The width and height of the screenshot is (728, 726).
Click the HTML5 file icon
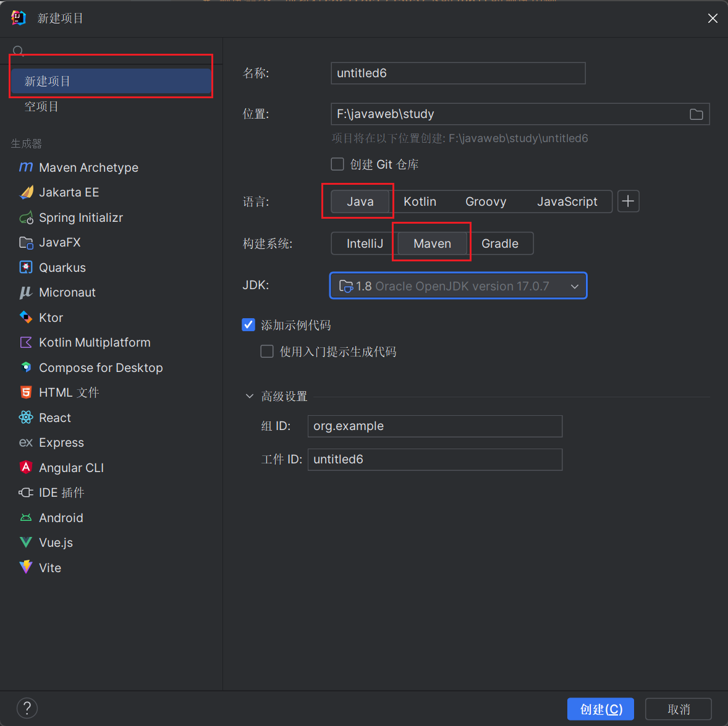coord(26,392)
